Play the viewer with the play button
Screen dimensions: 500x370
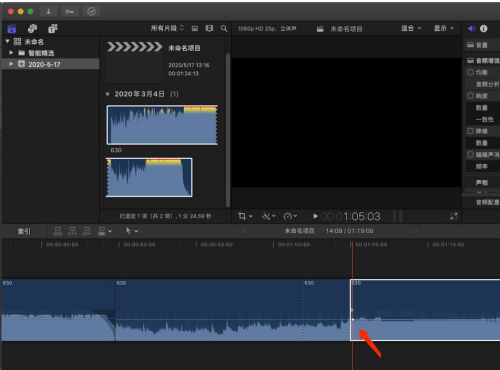click(x=315, y=216)
